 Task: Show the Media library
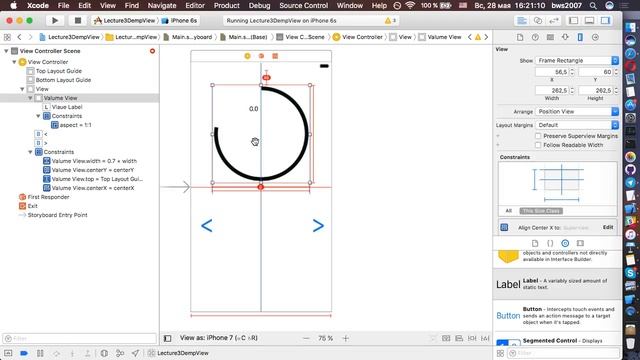580,243
